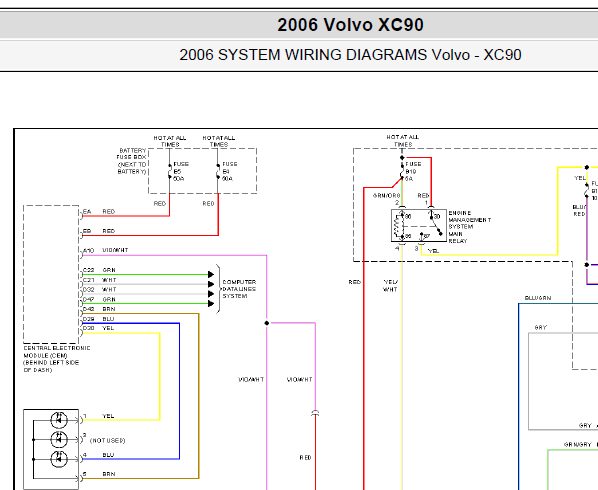Click the "GRN/ORG" wire label

(x=386, y=196)
